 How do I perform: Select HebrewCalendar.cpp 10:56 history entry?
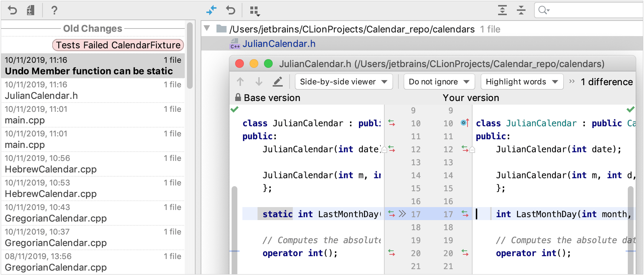[93, 164]
